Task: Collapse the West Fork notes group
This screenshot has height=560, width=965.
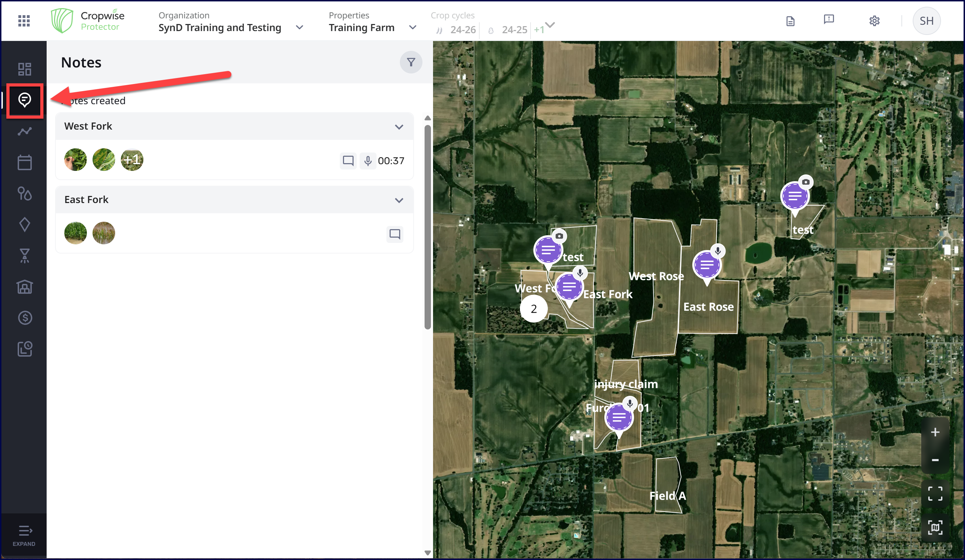Action: coord(399,127)
